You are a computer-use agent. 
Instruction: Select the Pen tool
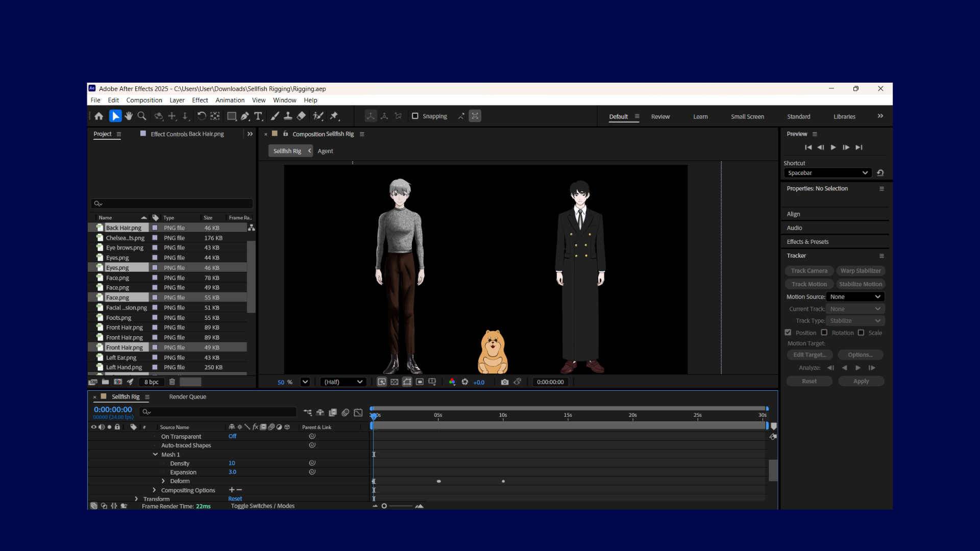tap(245, 116)
